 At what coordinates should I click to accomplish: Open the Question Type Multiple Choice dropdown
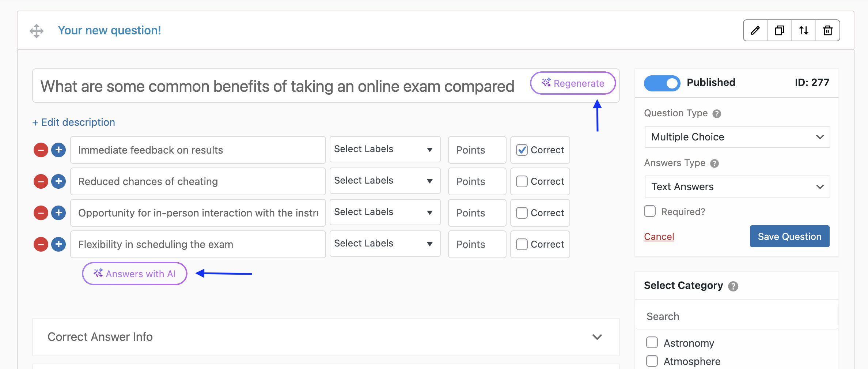(737, 137)
